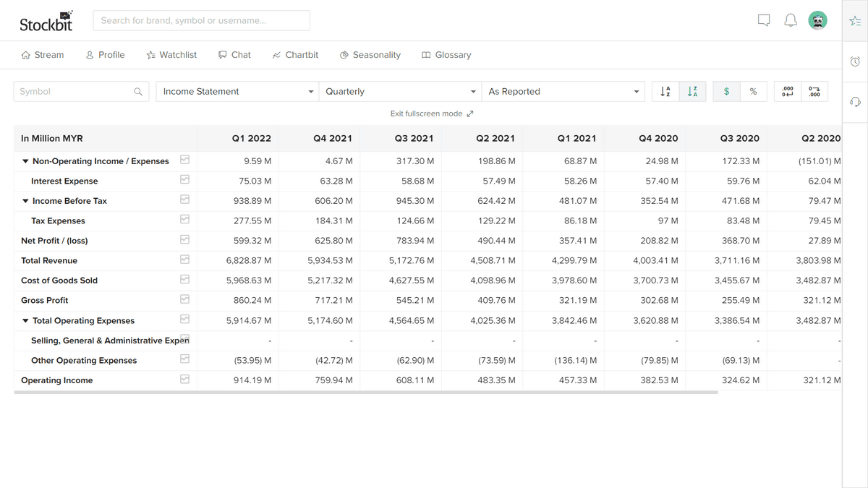Viewport: 868px width, 488px height.
Task: Toggle currency dollar value display
Action: pos(726,91)
